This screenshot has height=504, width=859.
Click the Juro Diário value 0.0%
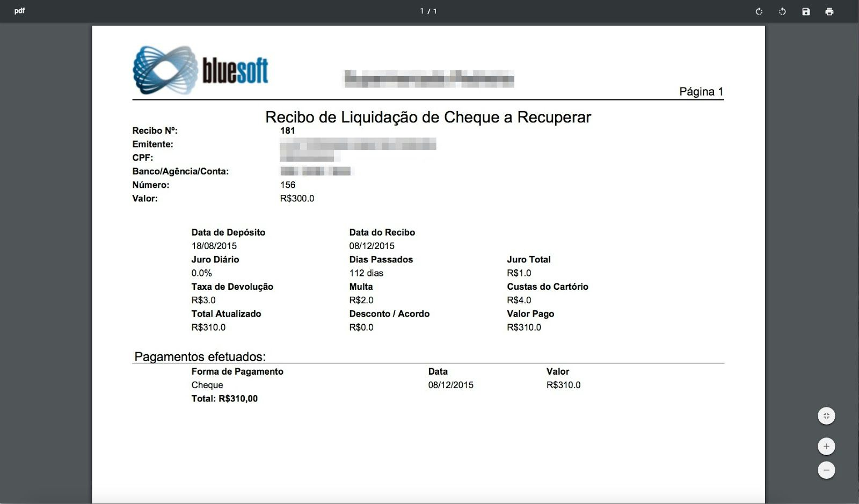202,273
